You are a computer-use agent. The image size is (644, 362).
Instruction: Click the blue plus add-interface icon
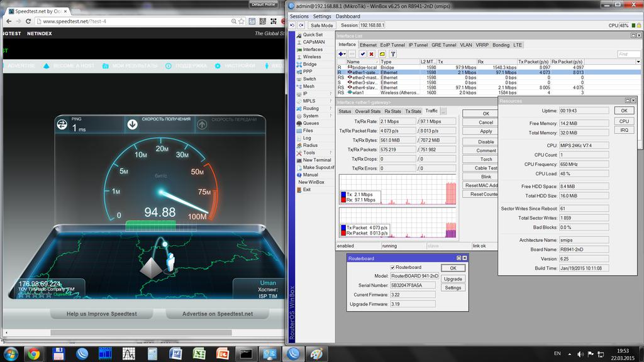[341, 54]
